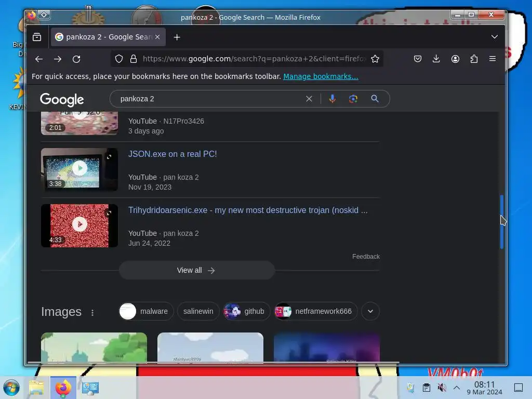The image size is (532, 399).
Task: Filter images by the salinewin chip
Action: tap(198, 311)
